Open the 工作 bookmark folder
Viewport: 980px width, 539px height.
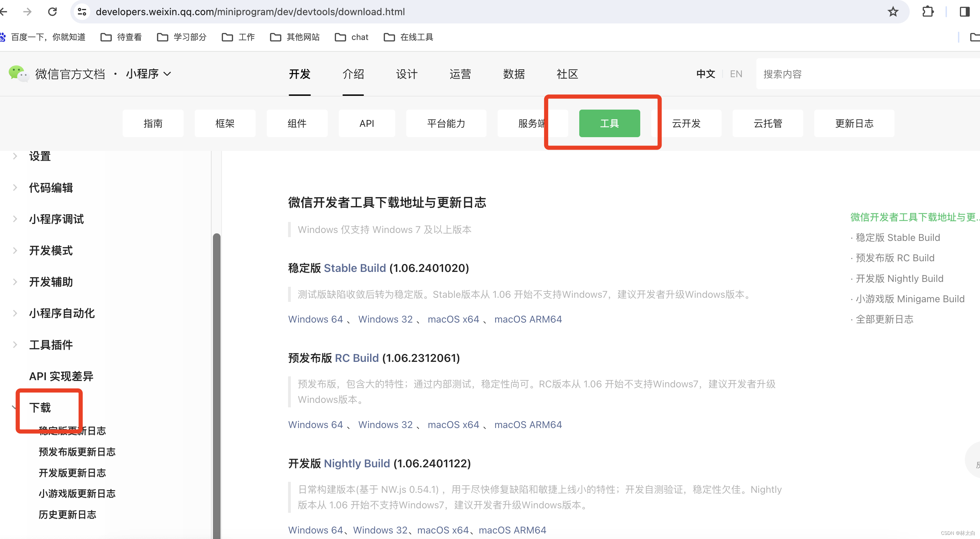pos(238,37)
